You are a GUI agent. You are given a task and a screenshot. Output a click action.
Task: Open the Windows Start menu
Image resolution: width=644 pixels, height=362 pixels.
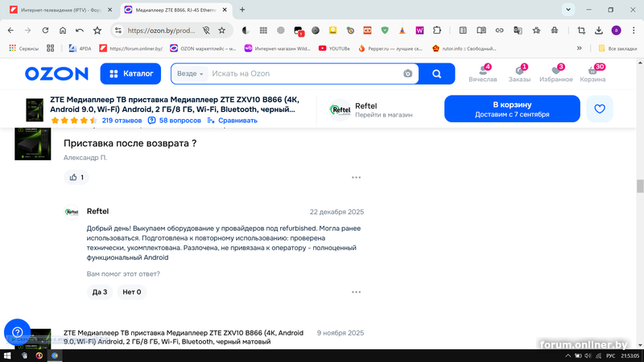7,356
